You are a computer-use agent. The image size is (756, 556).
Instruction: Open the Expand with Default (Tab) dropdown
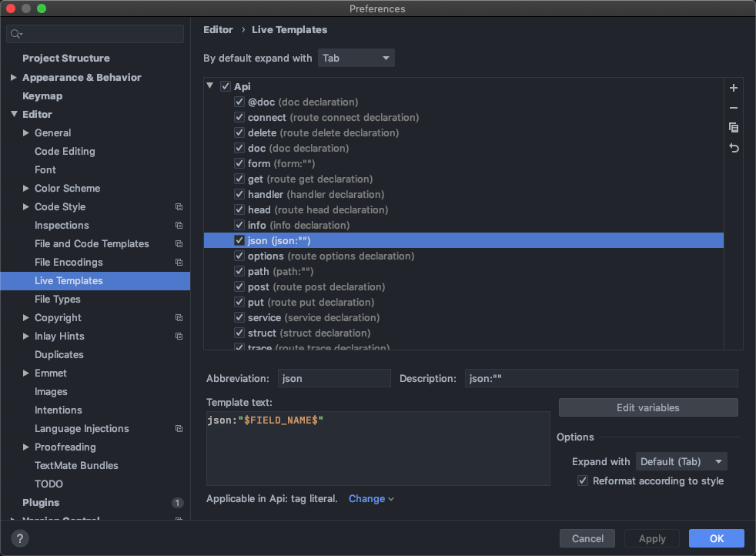(681, 461)
